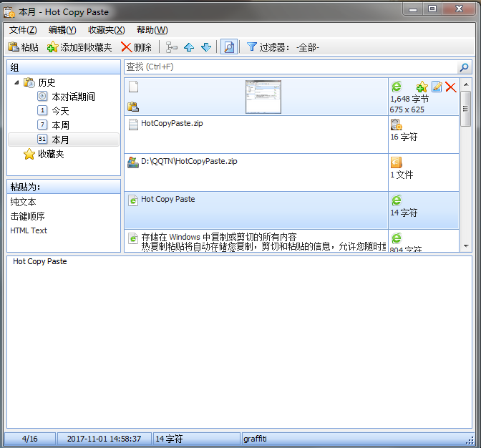Click 4/16 status bar entry
Viewport: 481px width, 448px height.
tap(30, 439)
